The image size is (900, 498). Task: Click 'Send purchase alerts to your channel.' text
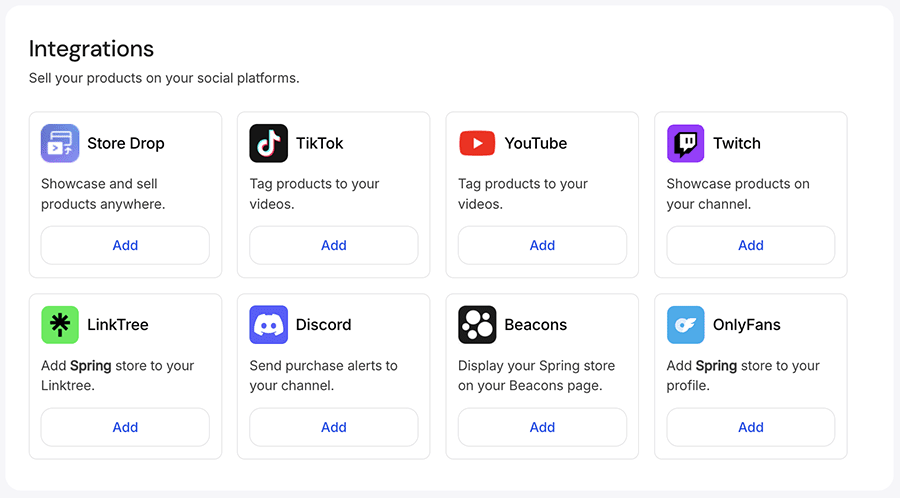point(323,376)
